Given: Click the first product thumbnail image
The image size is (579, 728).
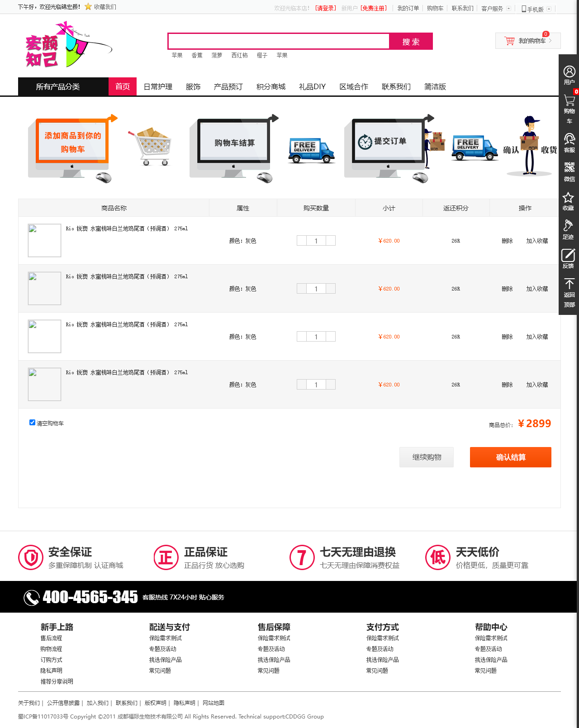Looking at the screenshot, I should pos(44,241).
